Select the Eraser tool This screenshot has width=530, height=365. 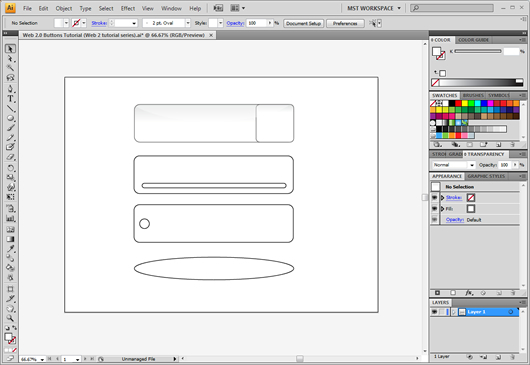tap(10, 157)
